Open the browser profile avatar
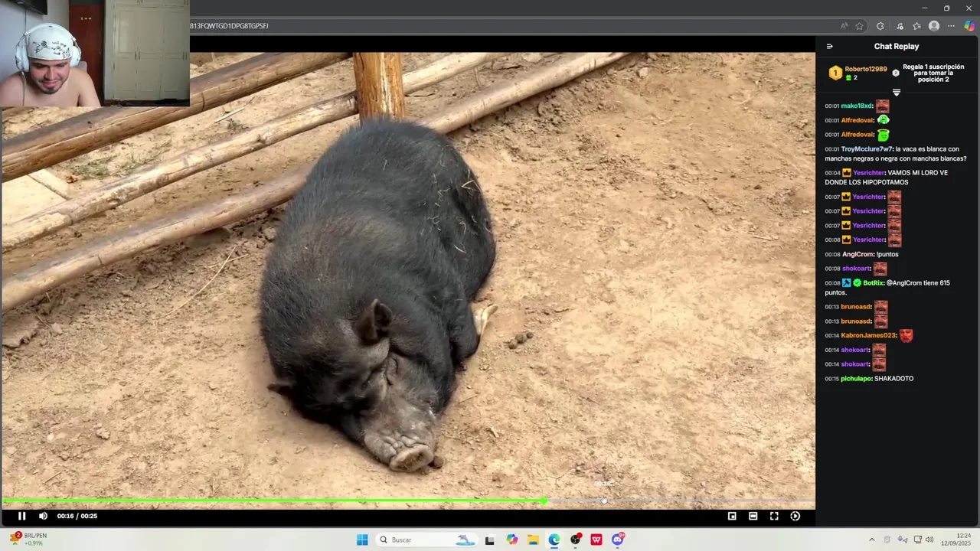 click(x=934, y=26)
